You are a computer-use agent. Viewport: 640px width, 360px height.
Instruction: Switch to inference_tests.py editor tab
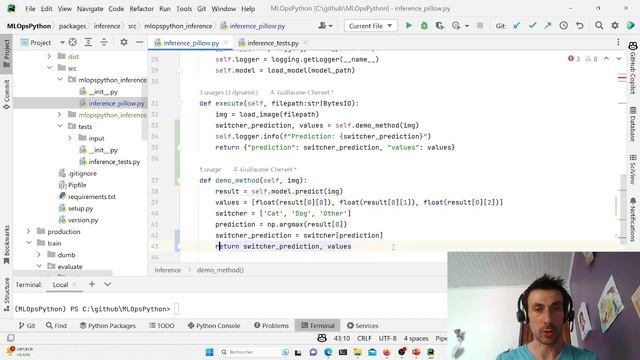pos(273,43)
